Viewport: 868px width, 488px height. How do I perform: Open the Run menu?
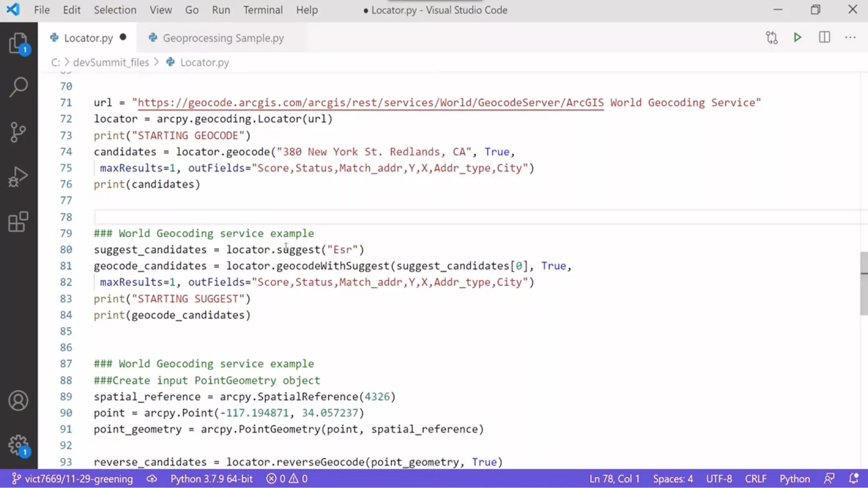click(220, 10)
